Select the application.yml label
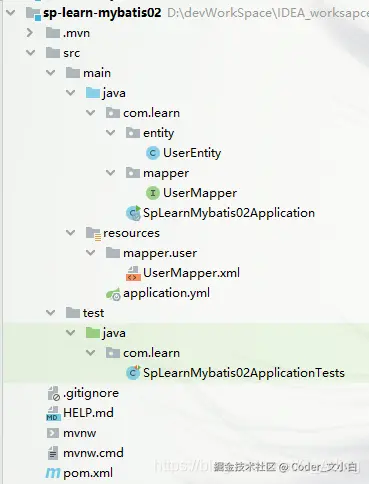The height and width of the screenshot is (484, 369). pos(166,294)
